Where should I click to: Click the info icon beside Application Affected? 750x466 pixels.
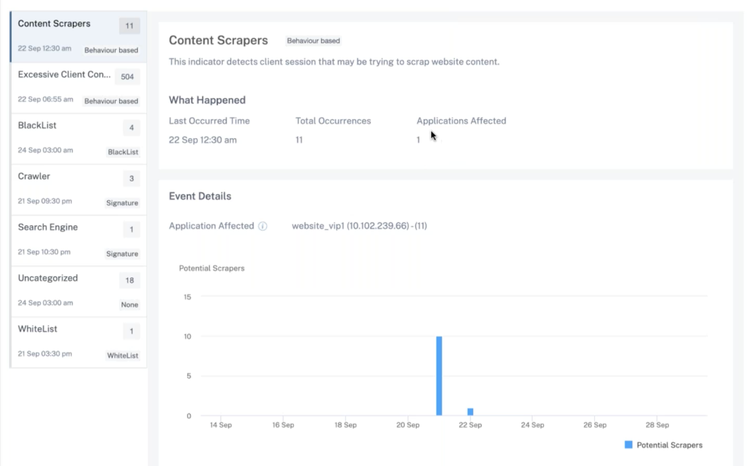click(x=263, y=226)
